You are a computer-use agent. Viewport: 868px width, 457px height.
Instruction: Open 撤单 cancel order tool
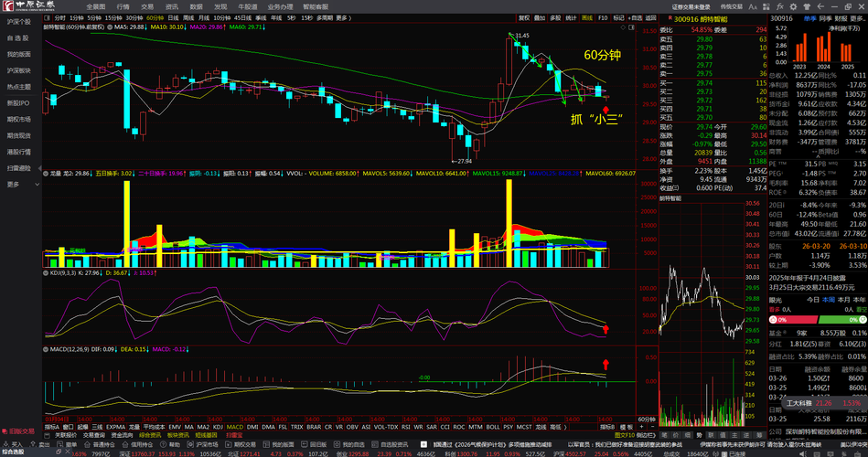click(67, 444)
